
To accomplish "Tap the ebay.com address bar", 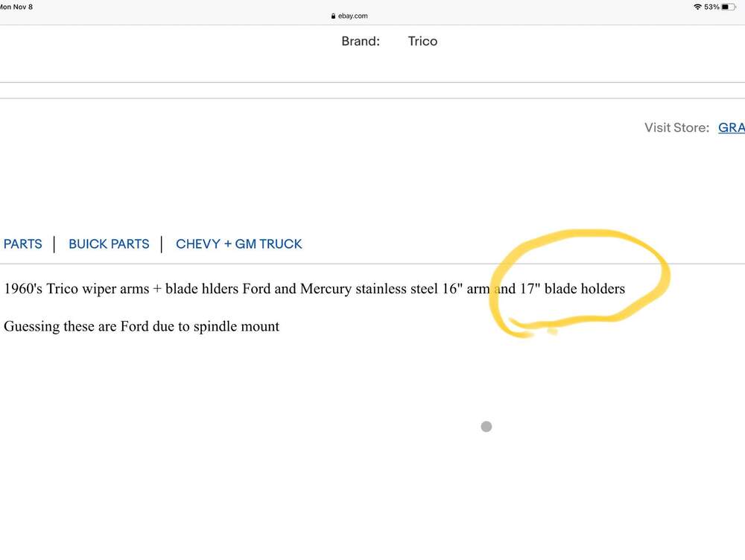I will (x=349, y=16).
